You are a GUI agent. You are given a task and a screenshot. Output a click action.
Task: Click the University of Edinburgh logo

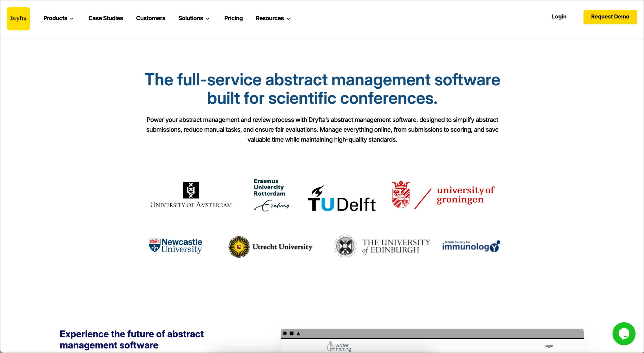(382, 246)
